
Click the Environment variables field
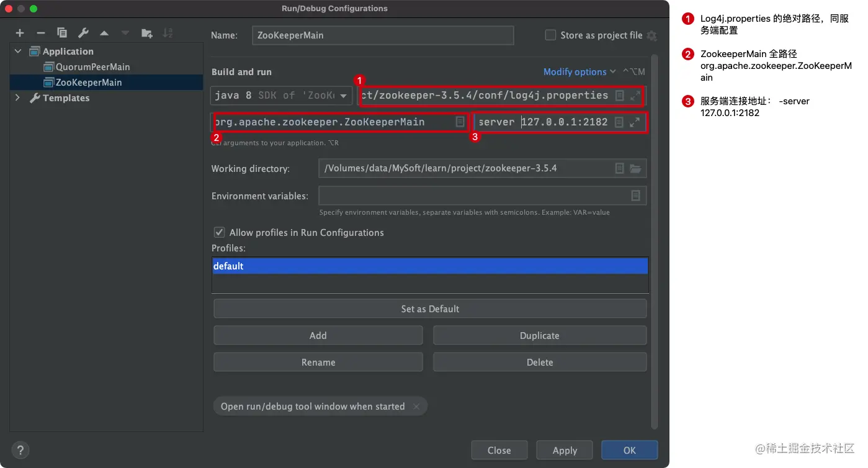point(483,196)
